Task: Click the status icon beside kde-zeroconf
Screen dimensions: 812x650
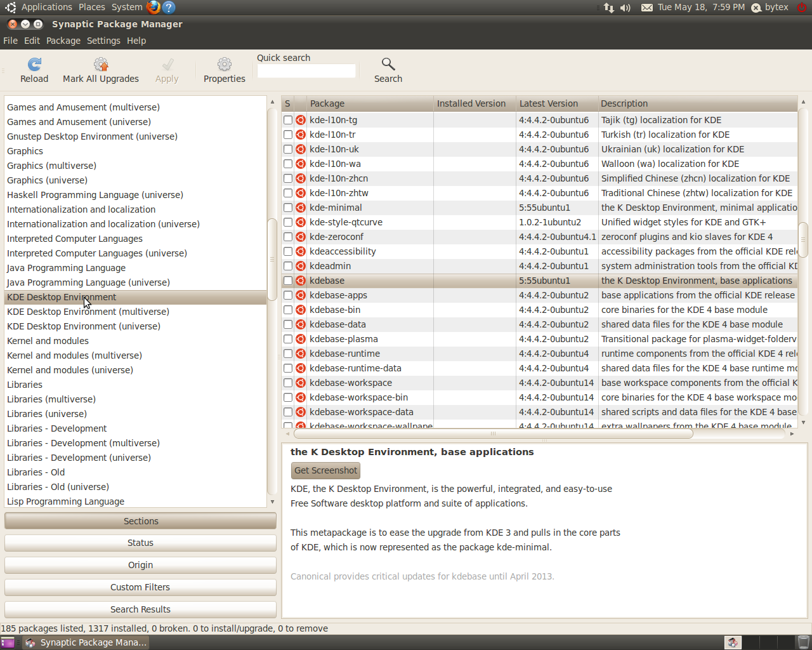Action: click(301, 237)
